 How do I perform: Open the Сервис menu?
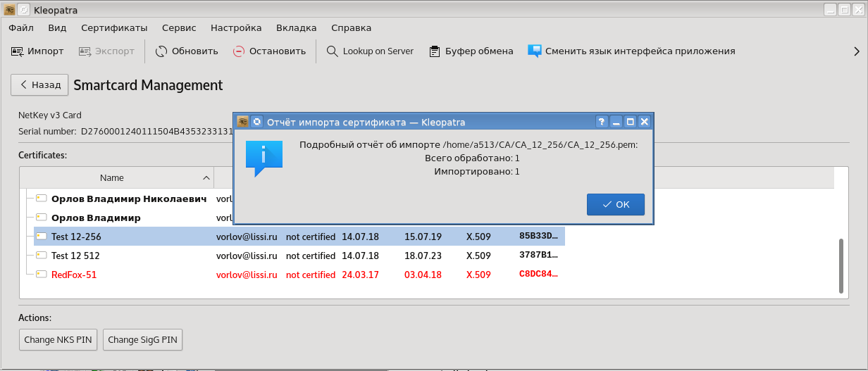179,28
